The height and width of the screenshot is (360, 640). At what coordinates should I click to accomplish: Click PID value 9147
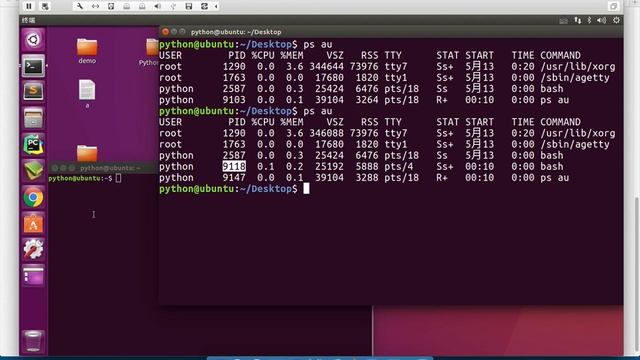(234, 178)
